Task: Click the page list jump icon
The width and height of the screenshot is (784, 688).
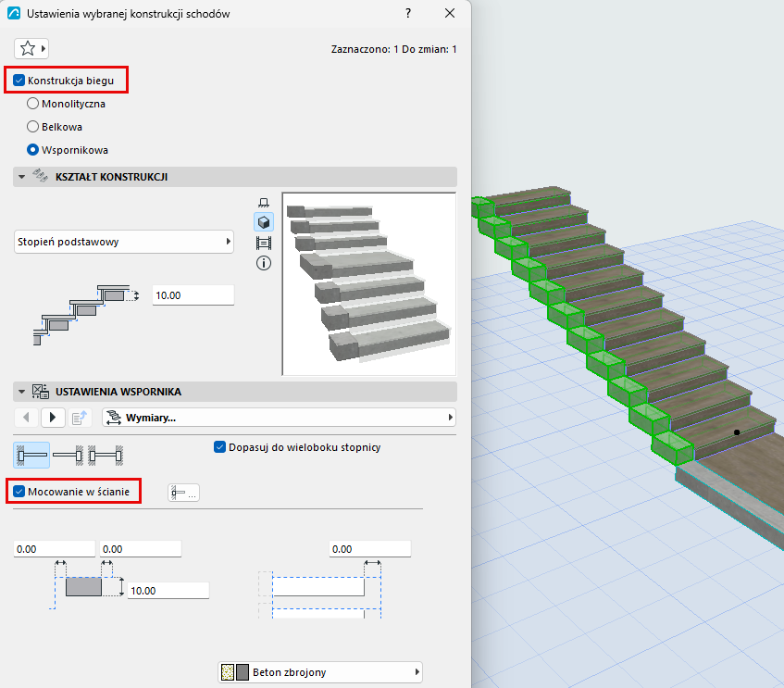Action: click(79, 418)
